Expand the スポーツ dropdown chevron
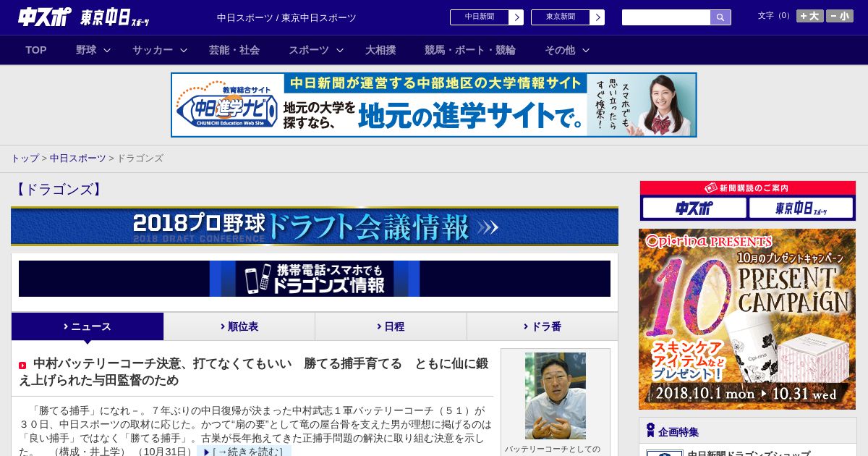Viewport: 868px width, 456px height. [340, 50]
